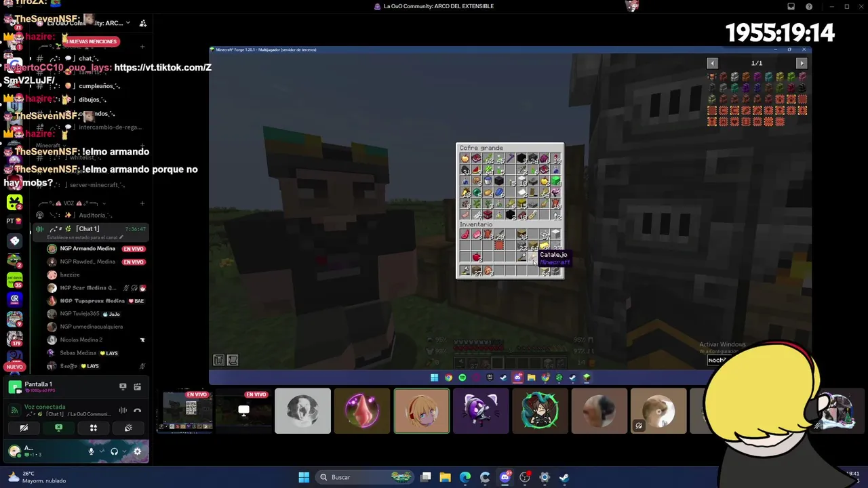Toggle green screen share button
The image size is (868, 488).
(58, 428)
